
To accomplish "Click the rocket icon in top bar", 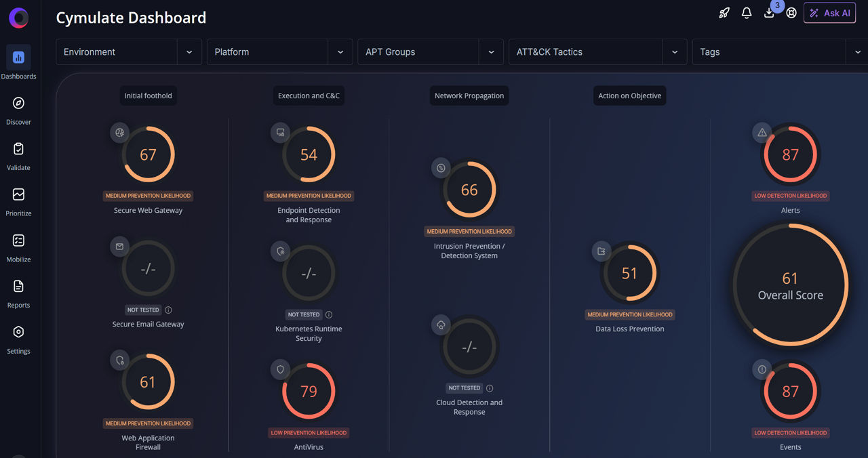I will (724, 13).
